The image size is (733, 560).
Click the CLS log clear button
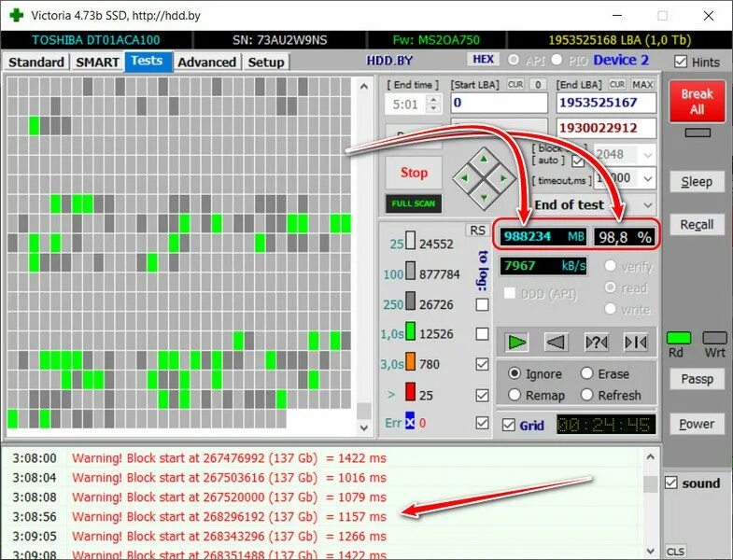tap(675, 552)
